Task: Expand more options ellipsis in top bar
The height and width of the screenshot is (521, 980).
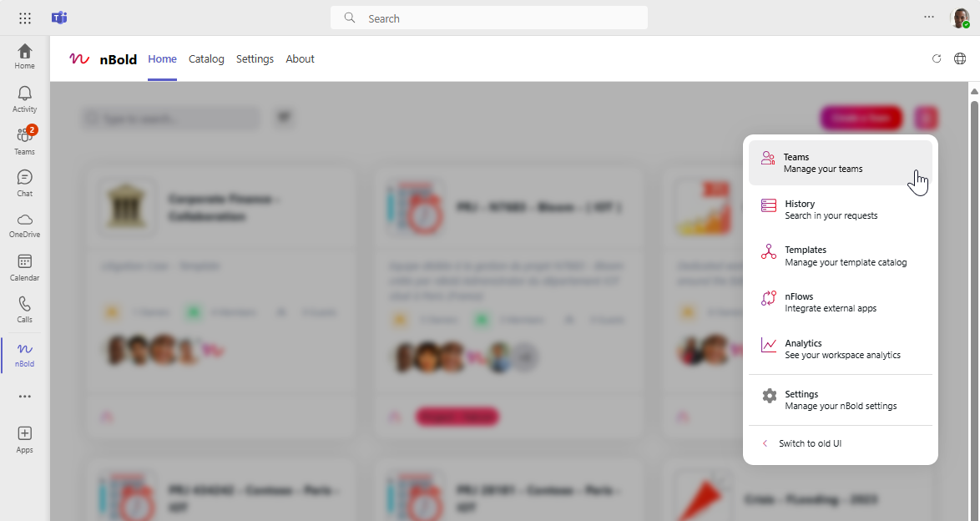Action: 929,17
